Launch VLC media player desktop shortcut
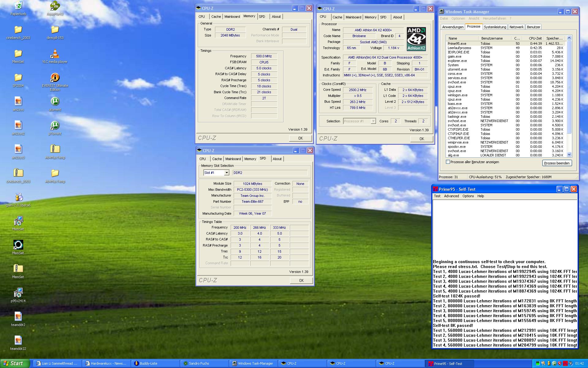The image size is (588, 368). (55, 53)
